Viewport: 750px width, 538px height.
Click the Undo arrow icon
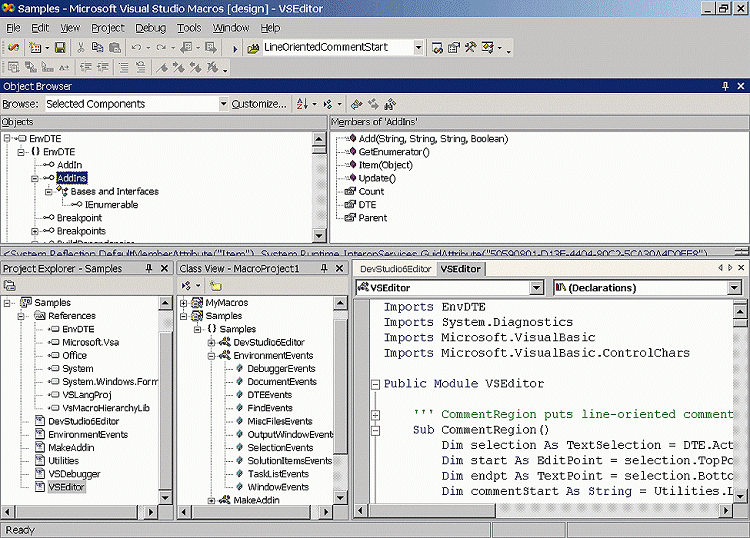pos(136,47)
